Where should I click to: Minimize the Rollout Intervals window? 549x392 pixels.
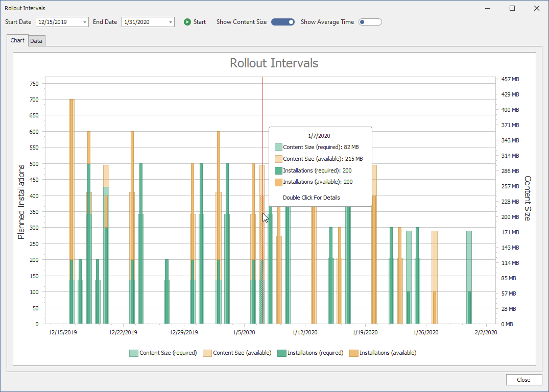(x=488, y=8)
